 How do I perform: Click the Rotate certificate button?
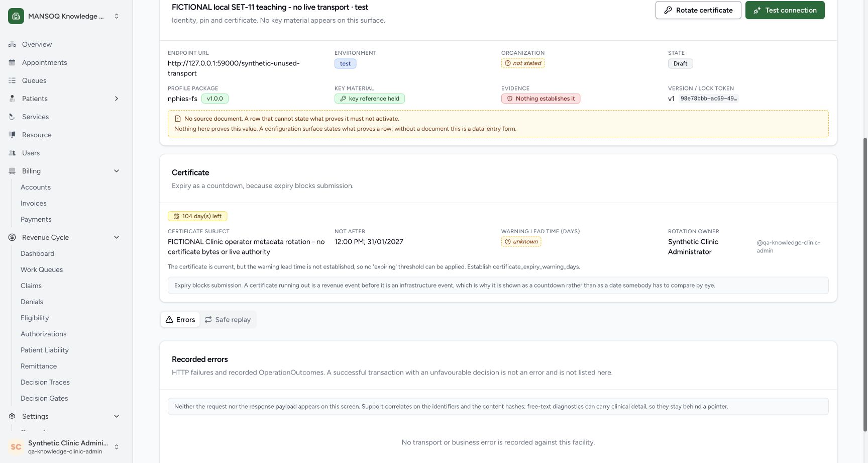click(x=698, y=10)
